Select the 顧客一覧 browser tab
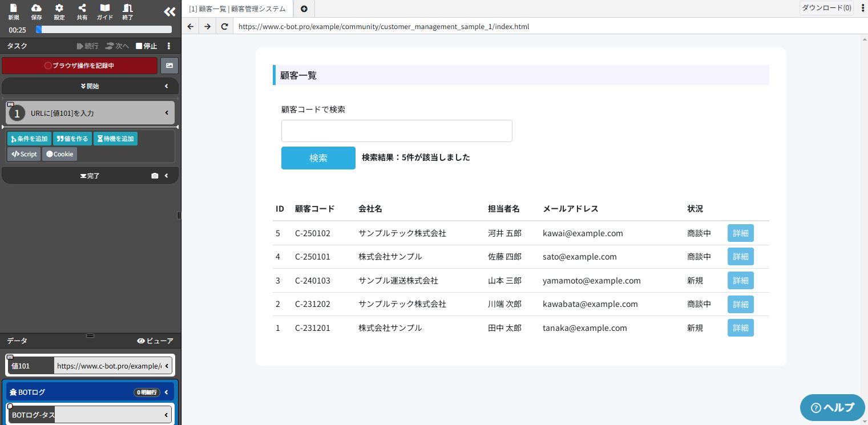868x425 pixels. [x=237, y=9]
